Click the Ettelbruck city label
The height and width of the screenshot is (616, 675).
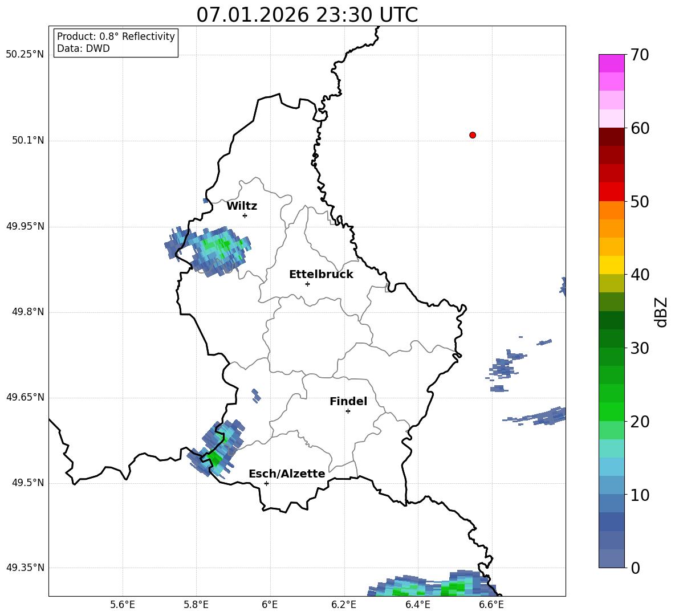(x=321, y=275)
